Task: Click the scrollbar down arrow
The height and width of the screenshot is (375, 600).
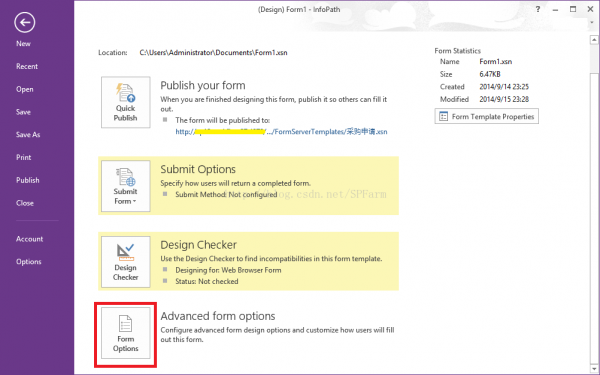Action: click(x=594, y=369)
